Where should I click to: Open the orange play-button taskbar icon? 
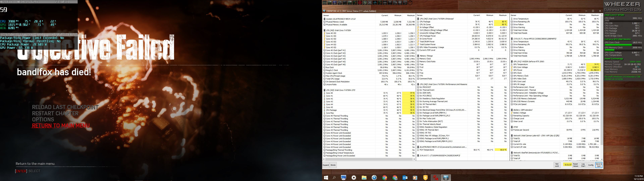click(415, 178)
